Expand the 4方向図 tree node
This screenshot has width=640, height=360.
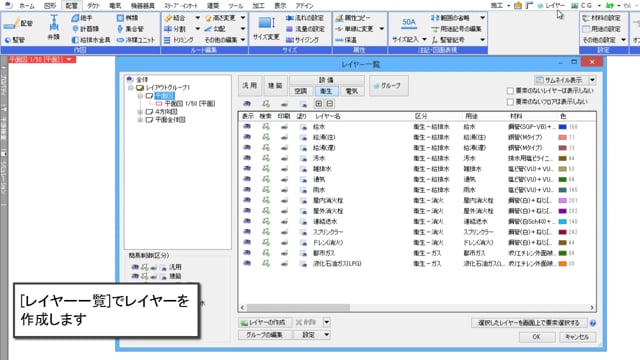[140, 112]
